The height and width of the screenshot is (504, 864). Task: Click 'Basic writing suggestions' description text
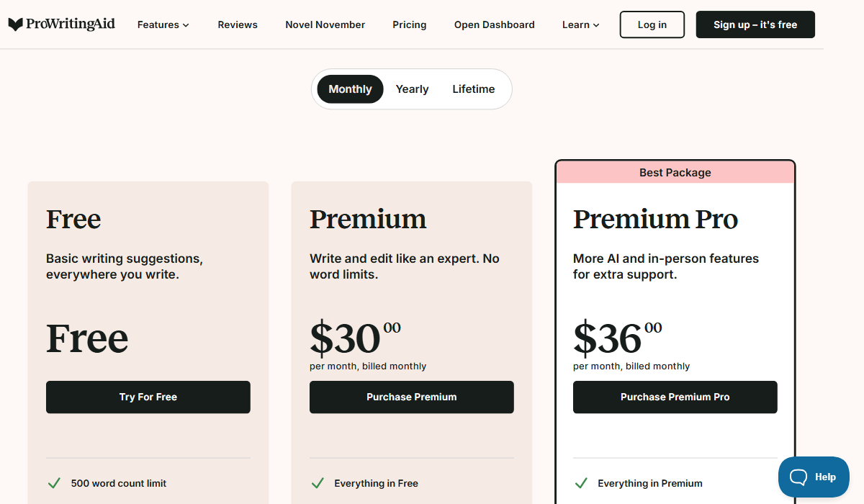[125, 266]
